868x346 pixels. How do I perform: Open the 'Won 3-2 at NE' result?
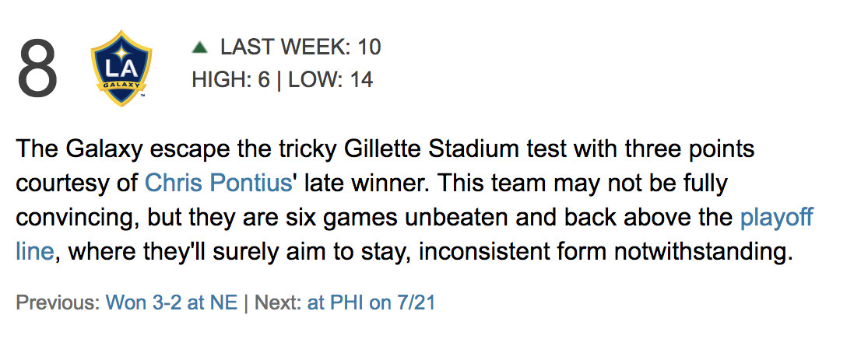pos(171,302)
